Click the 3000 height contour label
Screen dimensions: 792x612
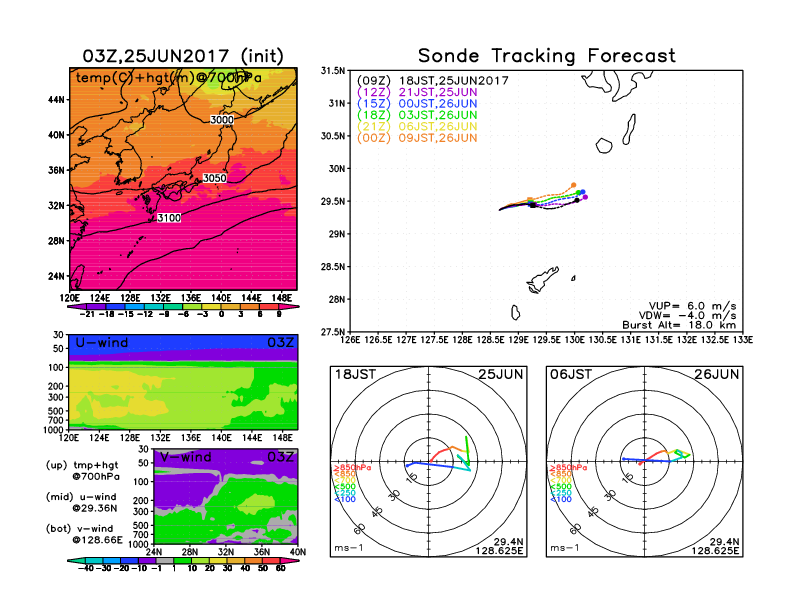[x=222, y=120]
